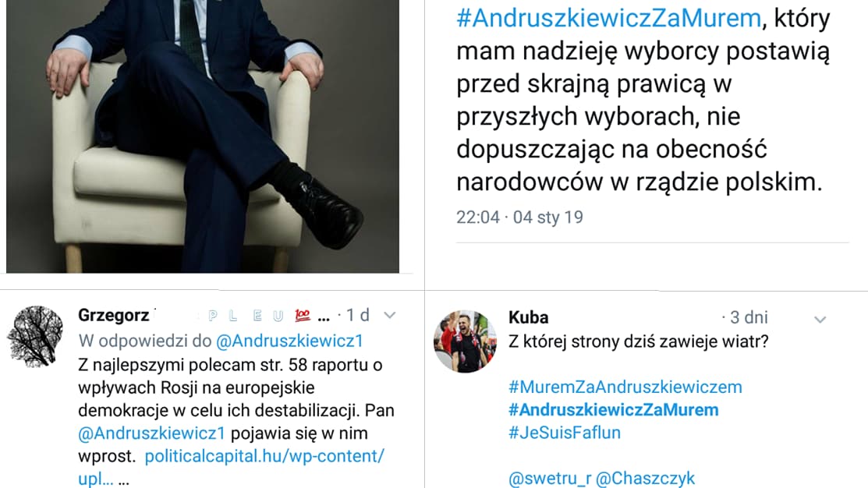The image size is (868, 488).
Task: Open the politicalcapital.hu/wp-content link
Action: coord(264,457)
